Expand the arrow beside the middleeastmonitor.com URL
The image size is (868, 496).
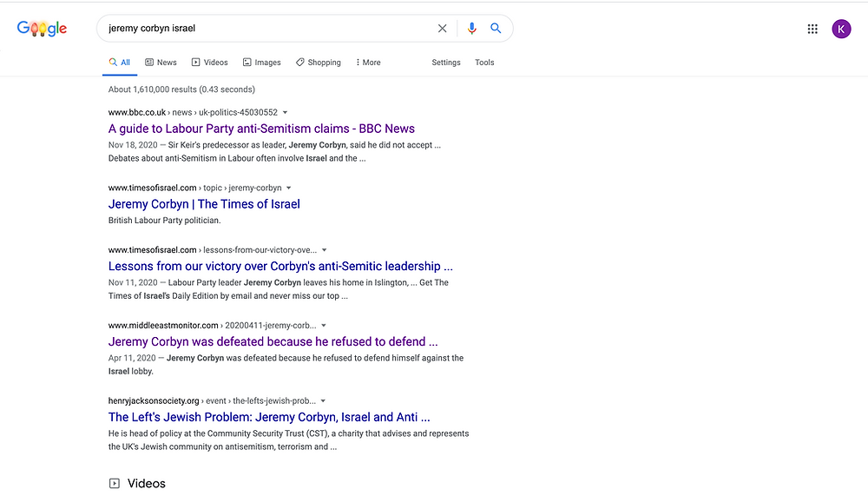[324, 325]
